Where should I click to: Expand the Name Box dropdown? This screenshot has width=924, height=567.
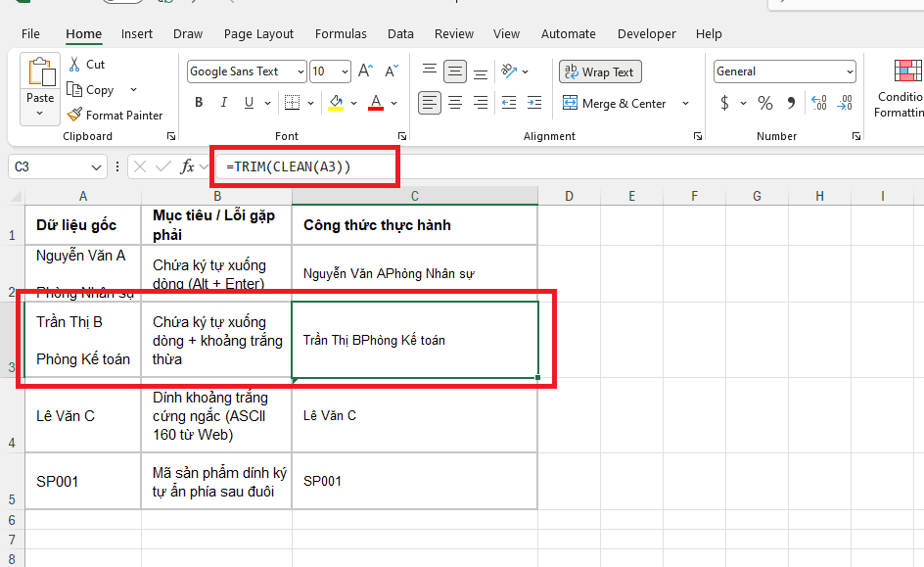point(97,167)
